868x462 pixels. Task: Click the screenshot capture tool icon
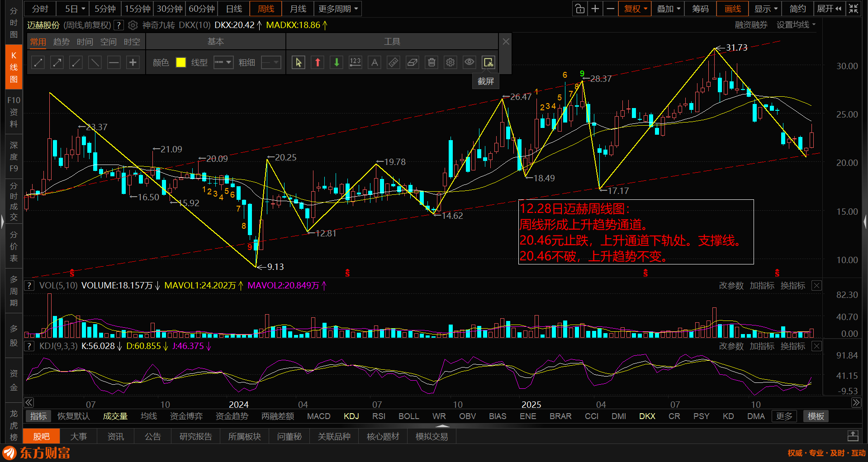coord(489,62)
